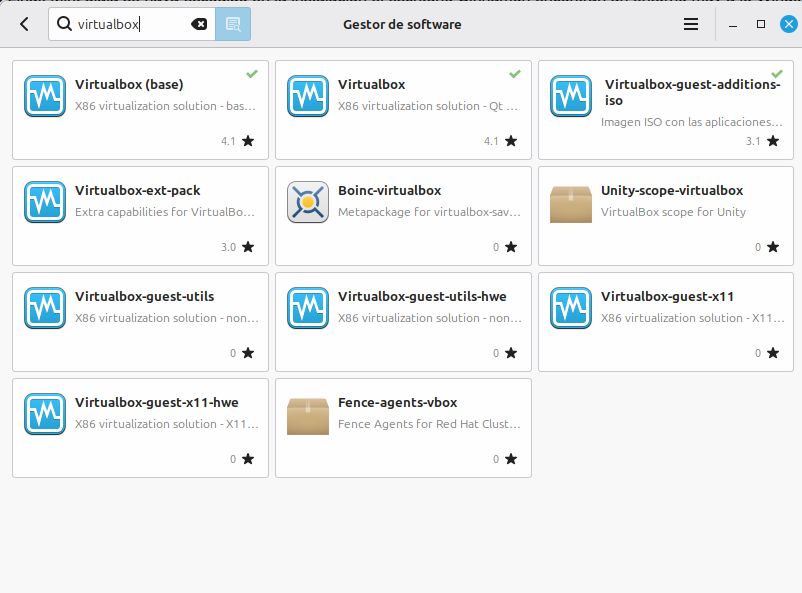The height and width of the screenshot is (593, 802).
Task: Click 'Extra capabilities for VirtualBo…' description
Action: click(x=165, y=212)
